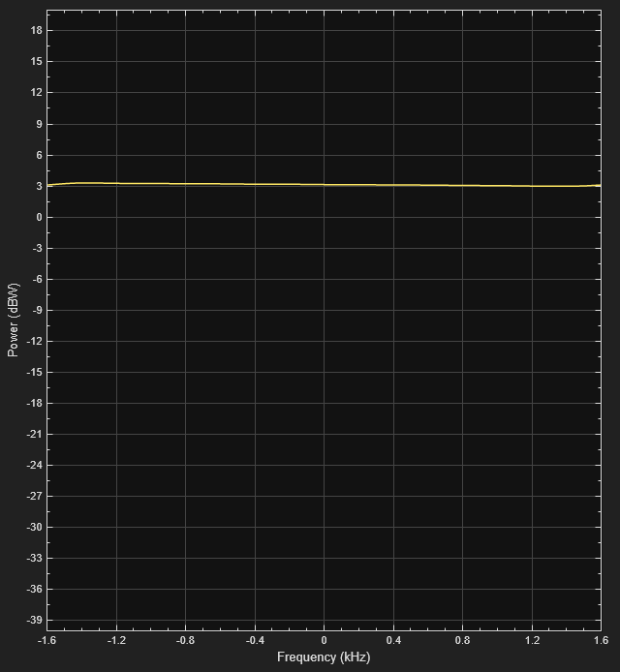This screenshot has width=620, height=672.
Task: Click the y-axis tick label 6
Action: point(39,155)
